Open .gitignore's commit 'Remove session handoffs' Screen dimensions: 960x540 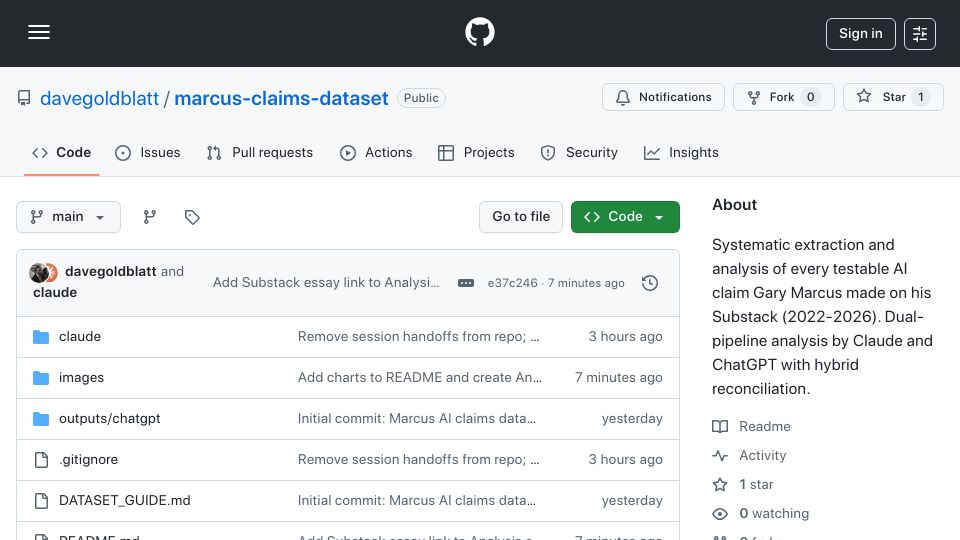(418, 459)
